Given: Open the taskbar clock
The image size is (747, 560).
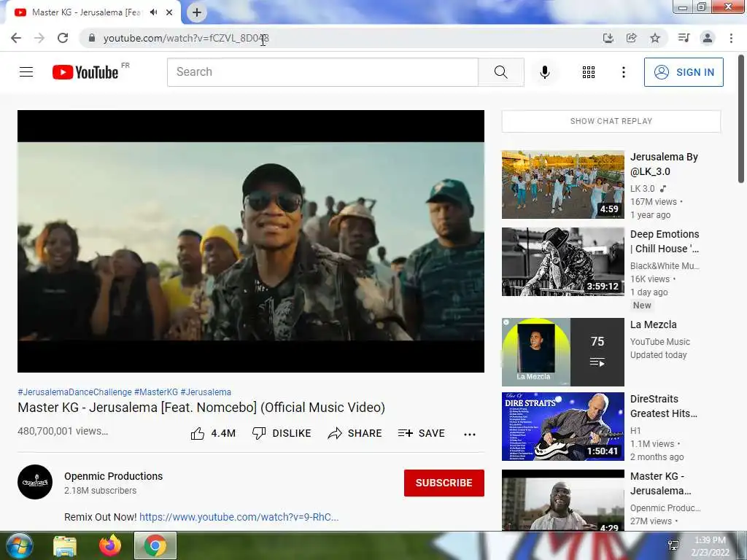Looking at the screenshot, I should 710,546.
